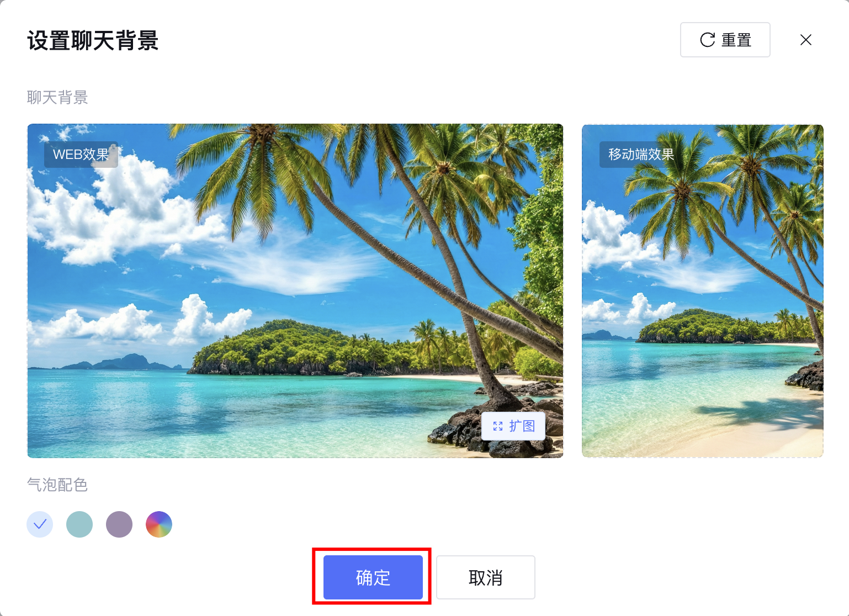This screenshot has width=849, height=616.
Task: Pick the muted purple bubble color
Action: point(119,524)
